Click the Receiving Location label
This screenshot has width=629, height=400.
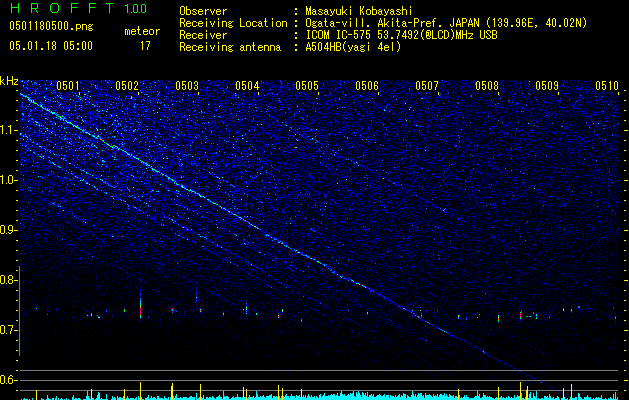tap(233, 23)
